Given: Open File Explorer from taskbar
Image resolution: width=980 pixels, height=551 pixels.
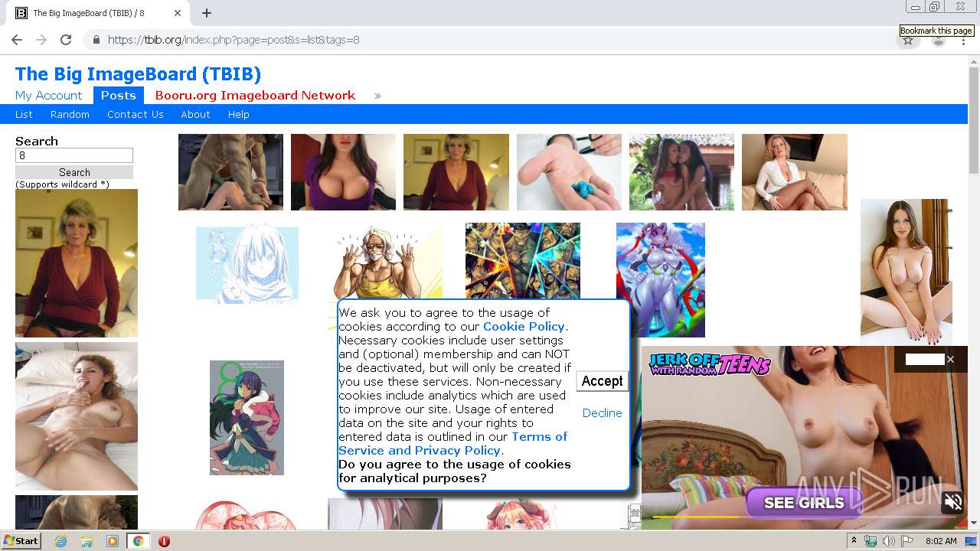Looking at the screenshot, I should click(87, 541).
